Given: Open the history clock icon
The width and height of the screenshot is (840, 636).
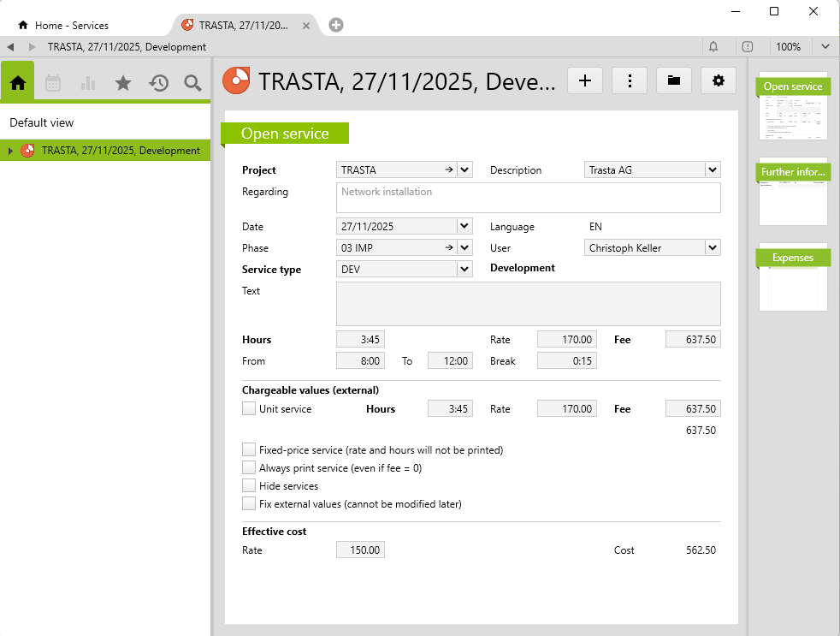Looking at the screenshot, I should [x=158, y=83].
